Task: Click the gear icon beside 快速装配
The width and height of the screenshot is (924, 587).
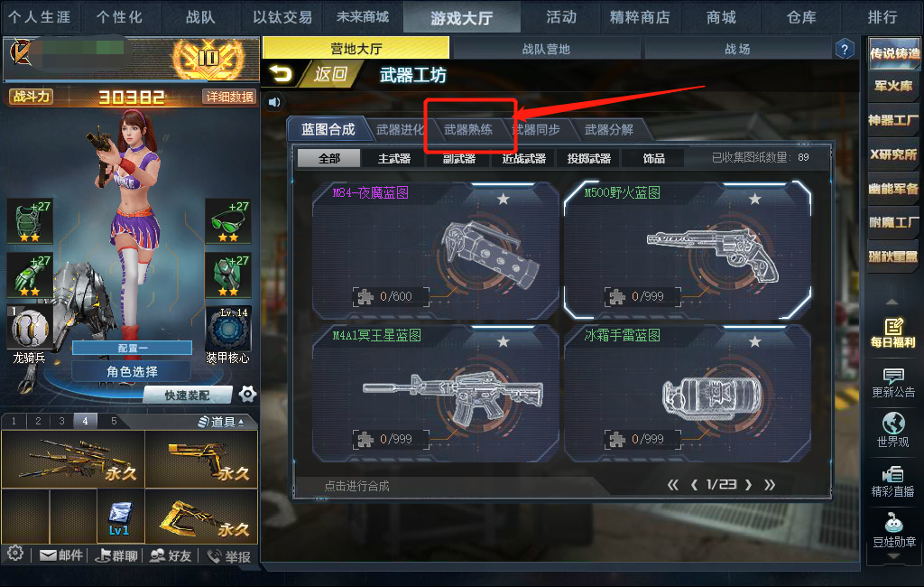Action: (247, 394)
